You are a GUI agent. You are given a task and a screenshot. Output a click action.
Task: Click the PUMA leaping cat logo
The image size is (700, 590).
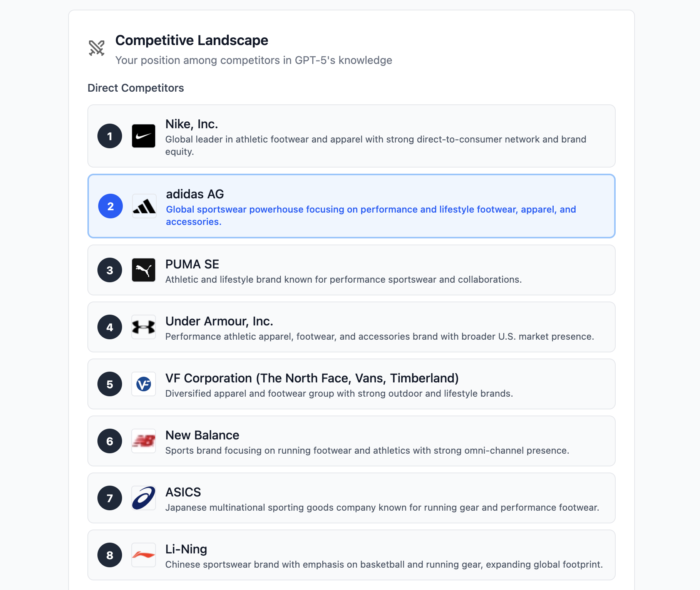coord(144,270)
